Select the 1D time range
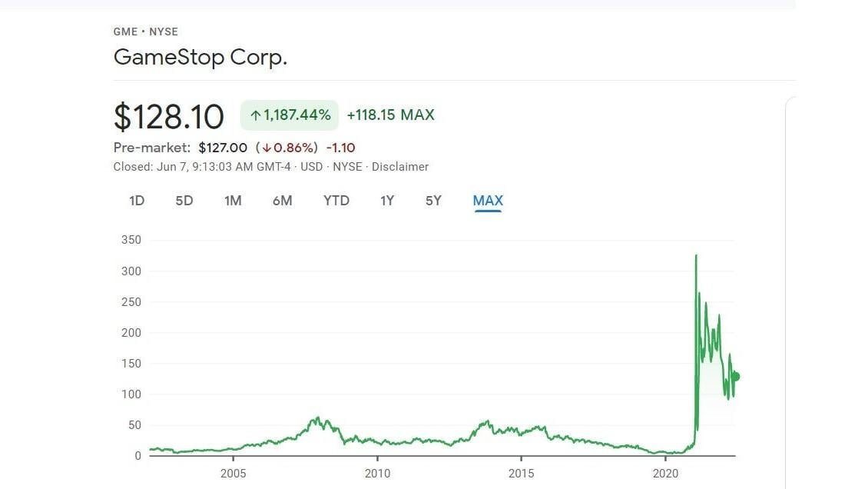 (137, 200)
